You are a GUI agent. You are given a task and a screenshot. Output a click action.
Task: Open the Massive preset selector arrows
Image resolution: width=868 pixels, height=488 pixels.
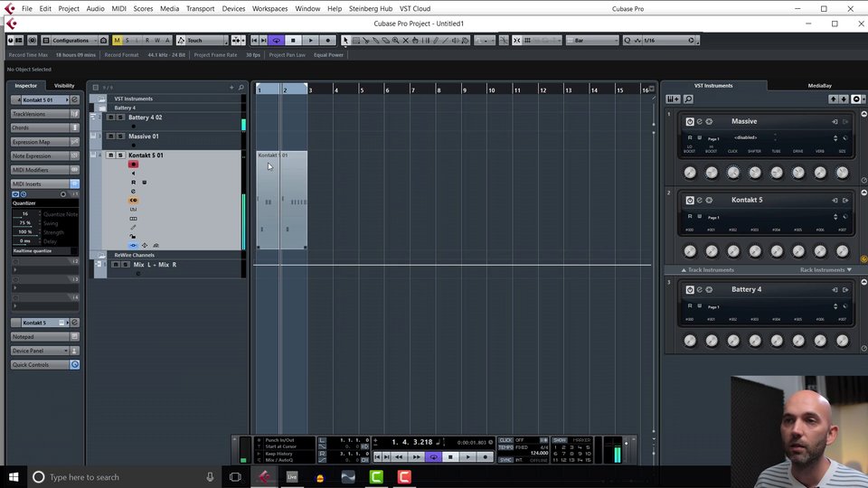coord(835,138)
